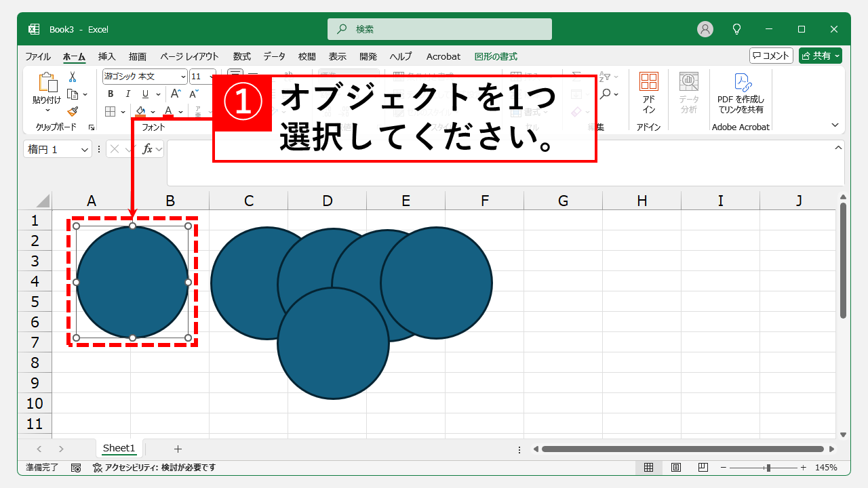Open the user account avatar
Viewport: 868px width, 488px height.
pyautogui.click(x=705, y=29)
